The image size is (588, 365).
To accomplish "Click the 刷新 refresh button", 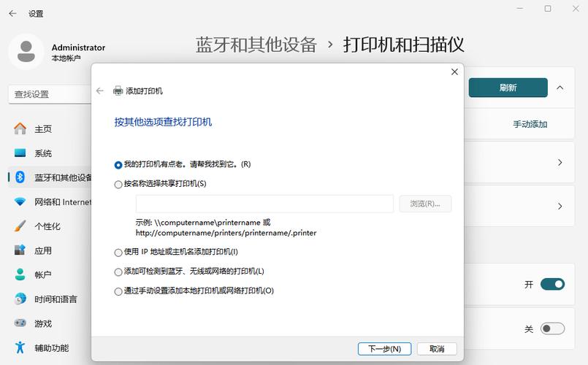I will tap(508, 88).
